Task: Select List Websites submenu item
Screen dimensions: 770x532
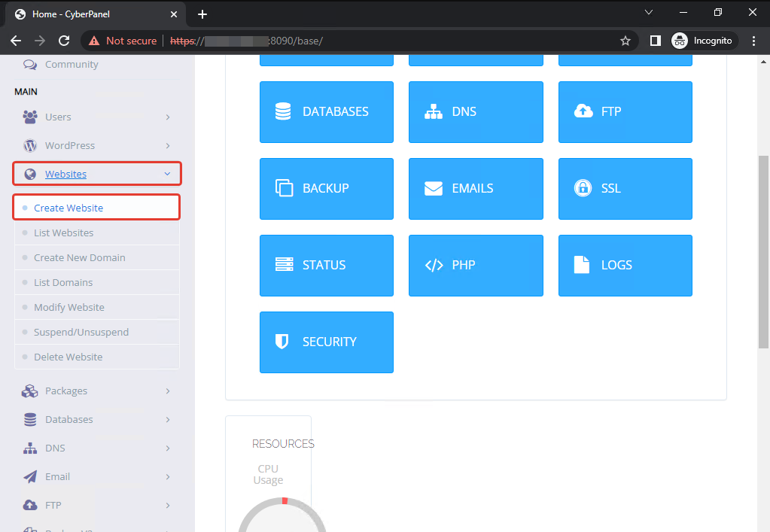Action: click(97, 233)
